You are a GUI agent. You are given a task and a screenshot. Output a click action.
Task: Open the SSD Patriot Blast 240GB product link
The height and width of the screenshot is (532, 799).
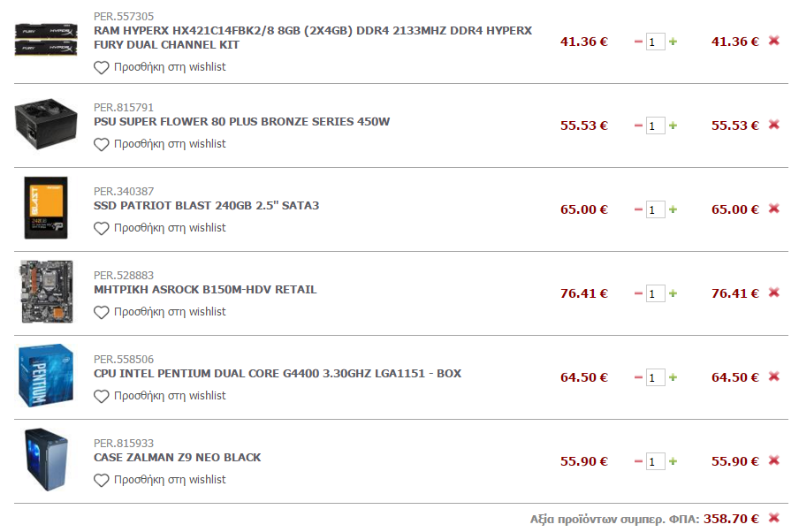(x=206, y=205)
